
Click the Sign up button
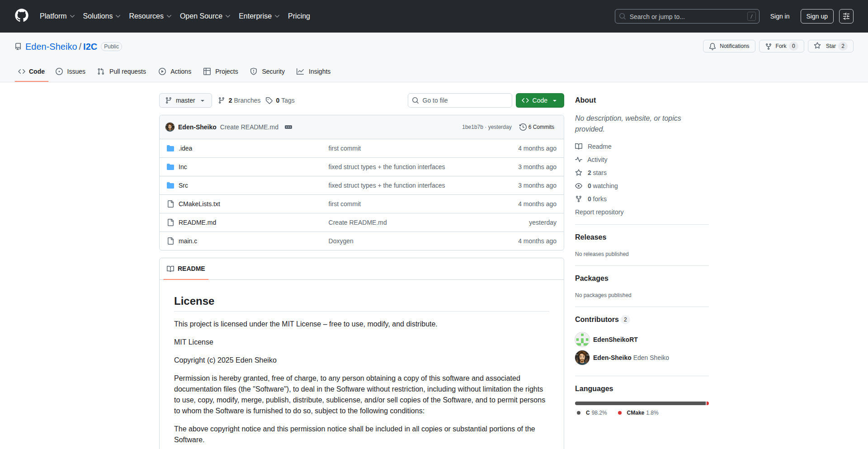(816, 16)
